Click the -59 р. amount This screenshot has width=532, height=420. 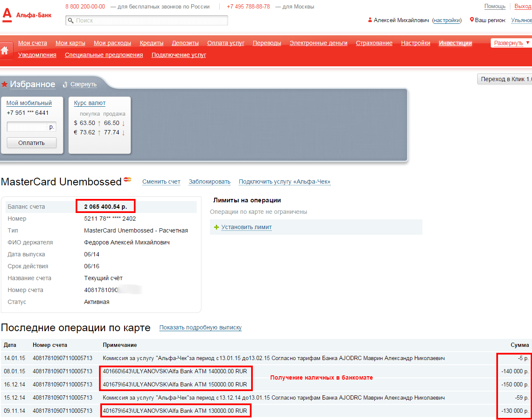pos(522,397)
